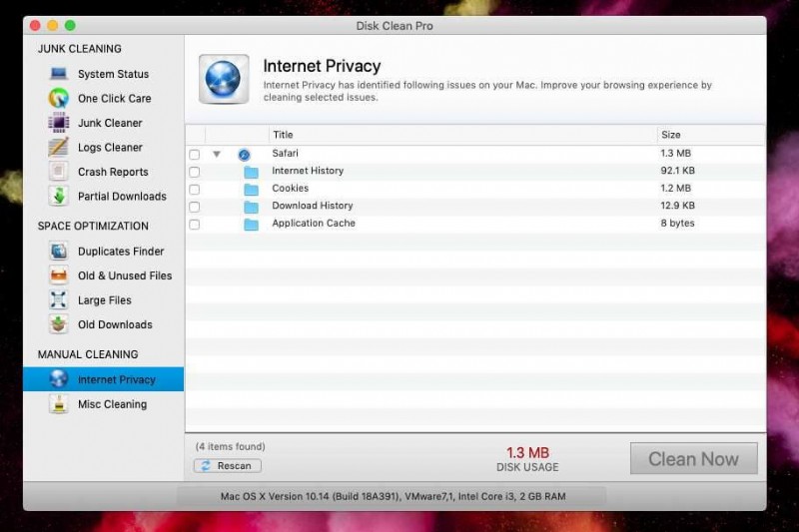Click the Application Cache folder icon
Screen dimensions: 799x532
[x=251, y=225]
